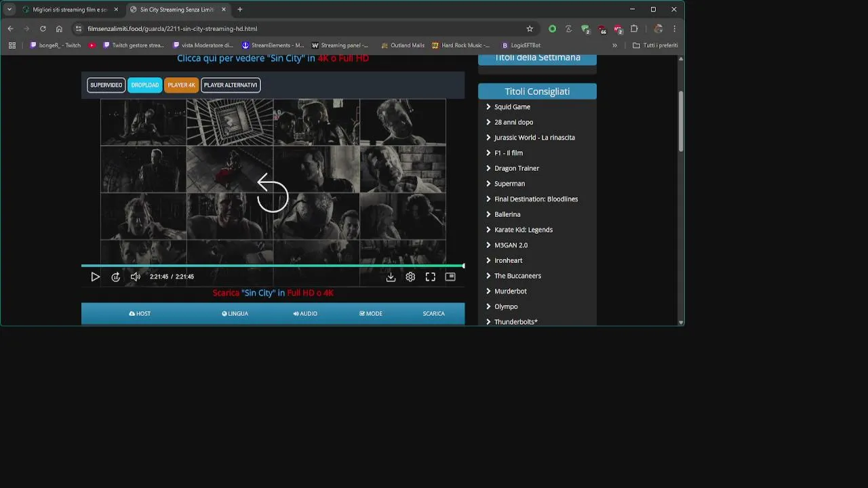Viewport: 868px width, 488px height.
Task: Open the MODE tab
Action: (x=371, y=314)
